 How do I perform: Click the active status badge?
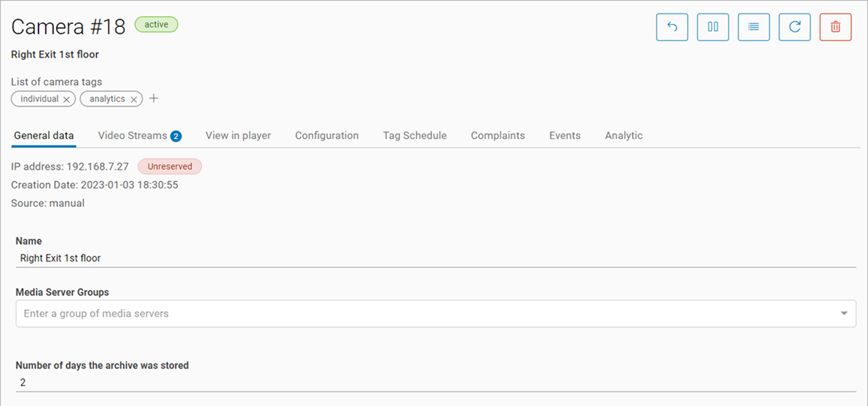pyautogui.click(x=156, y=25)
